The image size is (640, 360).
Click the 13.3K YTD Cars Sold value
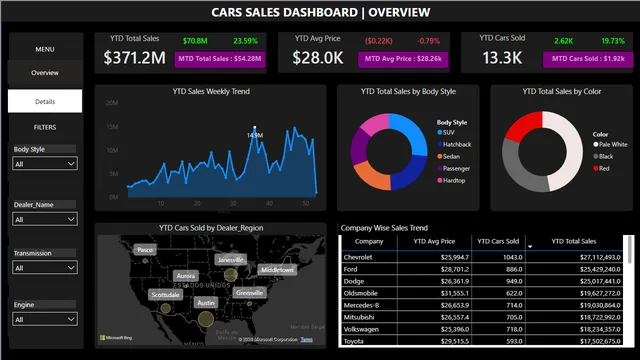[502, 58]
